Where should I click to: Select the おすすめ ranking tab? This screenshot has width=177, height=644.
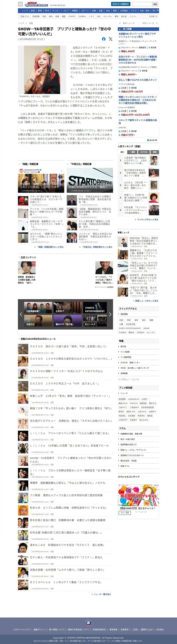(144, 152)
